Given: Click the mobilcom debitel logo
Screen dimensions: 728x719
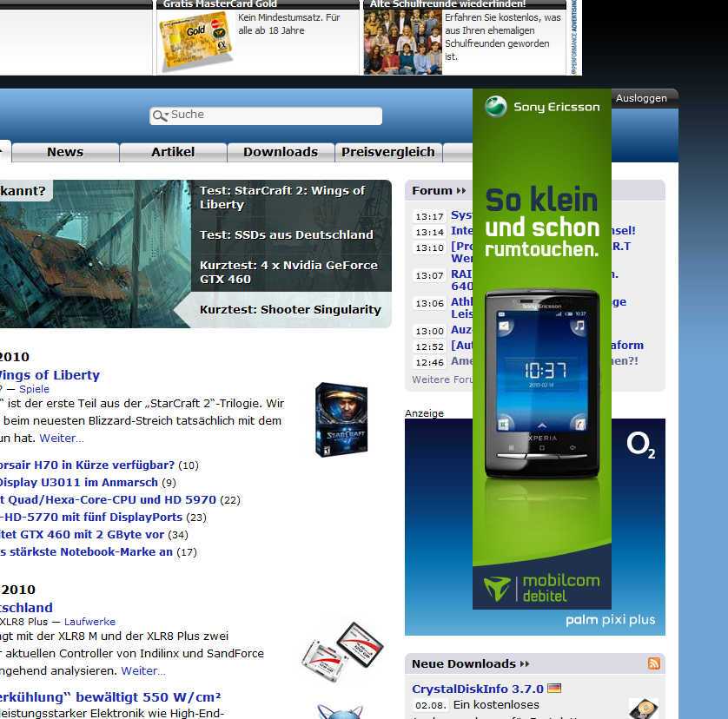Looking at the screenshot, I should tap(541, 588).
